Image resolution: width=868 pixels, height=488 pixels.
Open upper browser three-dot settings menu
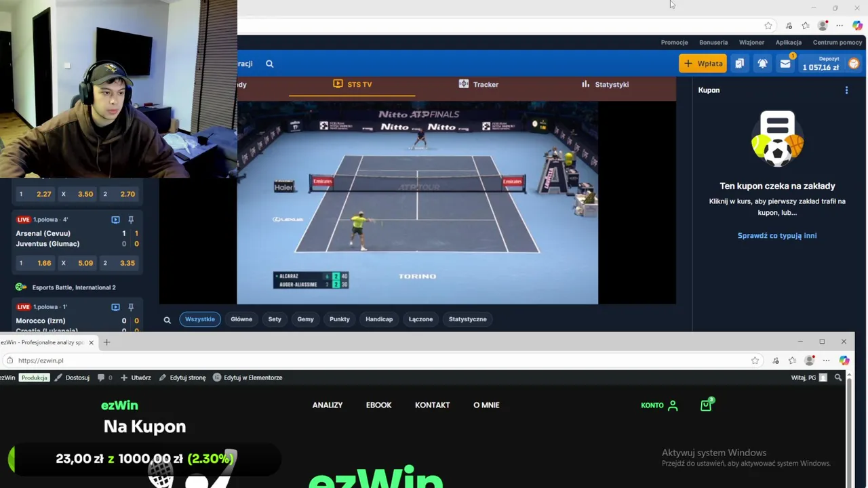point(840,26)
